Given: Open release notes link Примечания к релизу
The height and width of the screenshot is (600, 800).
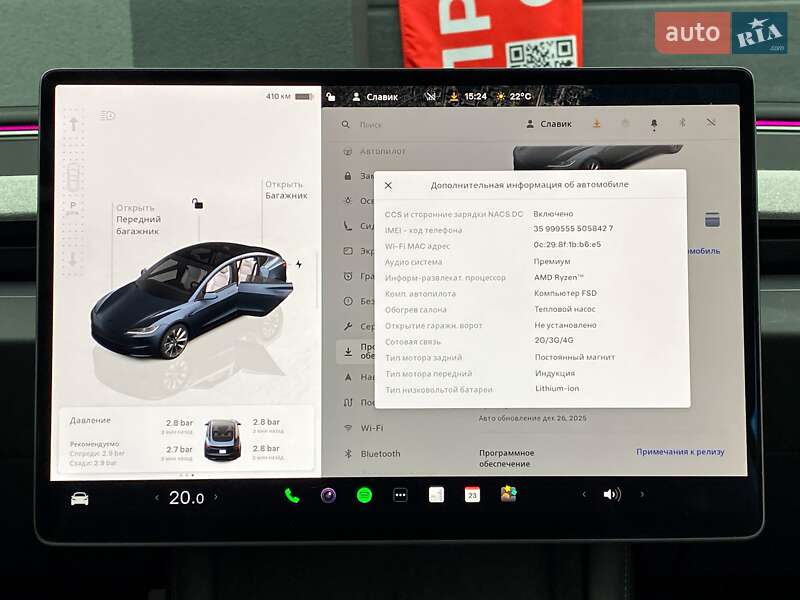Looking at the screenshot, I should click(x=680, y=452).
